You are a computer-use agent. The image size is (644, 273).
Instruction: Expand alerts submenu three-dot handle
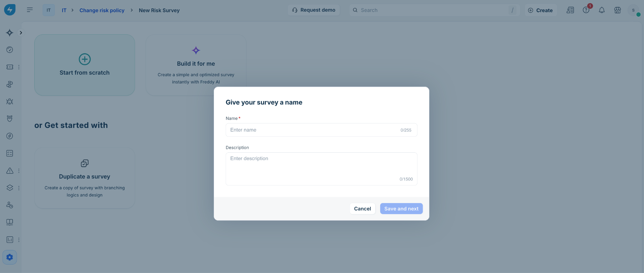(x=19, y=171)
